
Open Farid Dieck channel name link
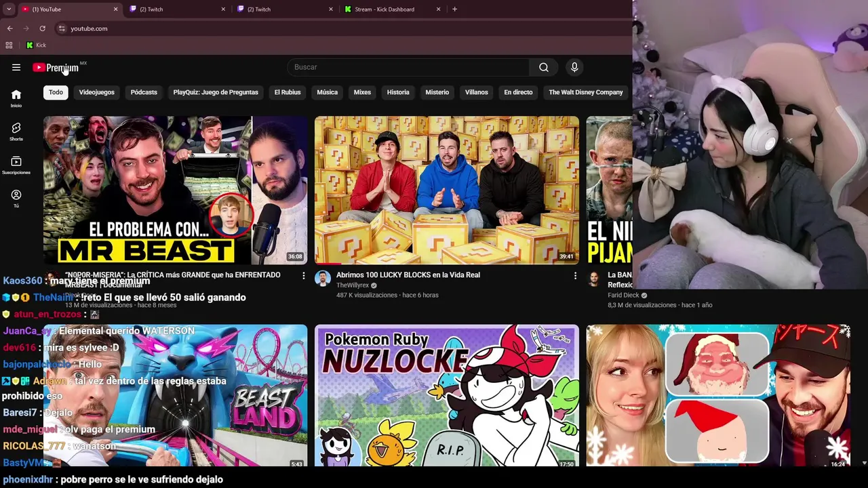(623, 296)
